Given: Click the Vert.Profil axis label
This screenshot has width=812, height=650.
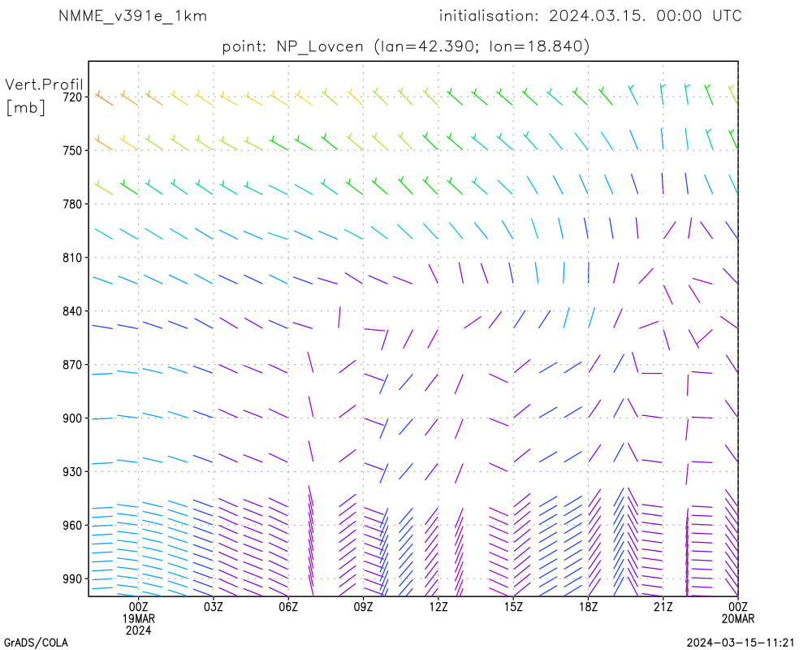Looking at the screenshot, I should tap(44, 84).
